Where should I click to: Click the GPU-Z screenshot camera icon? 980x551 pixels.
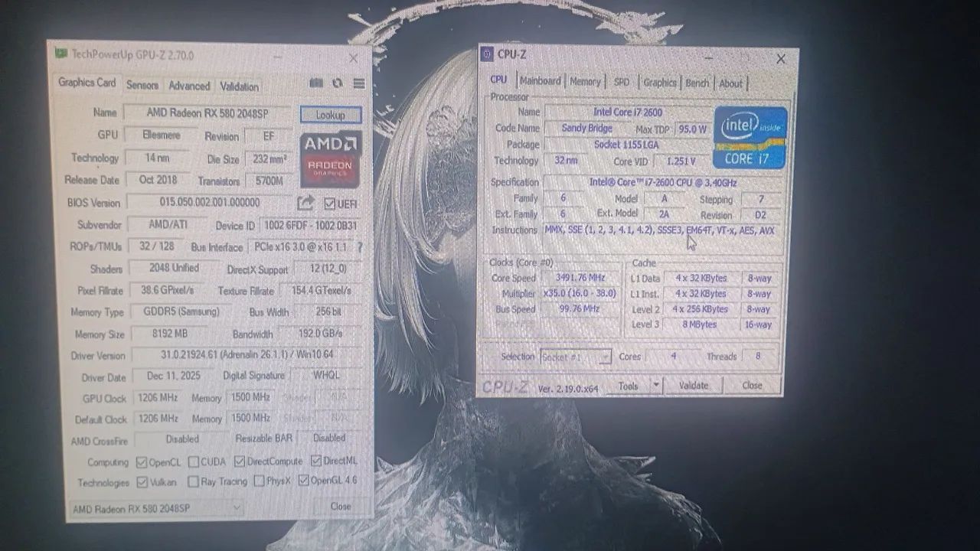click(315, 83)
